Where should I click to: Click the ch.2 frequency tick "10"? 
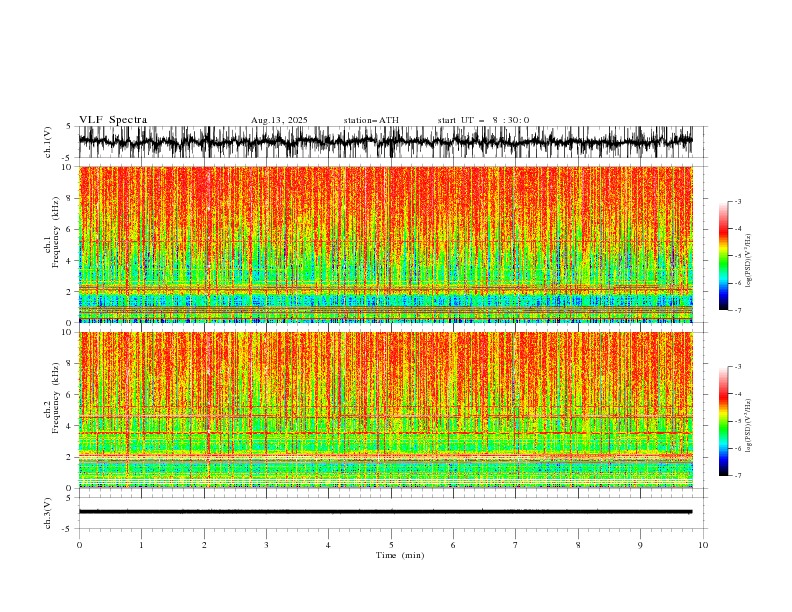(x=66, y=332)
